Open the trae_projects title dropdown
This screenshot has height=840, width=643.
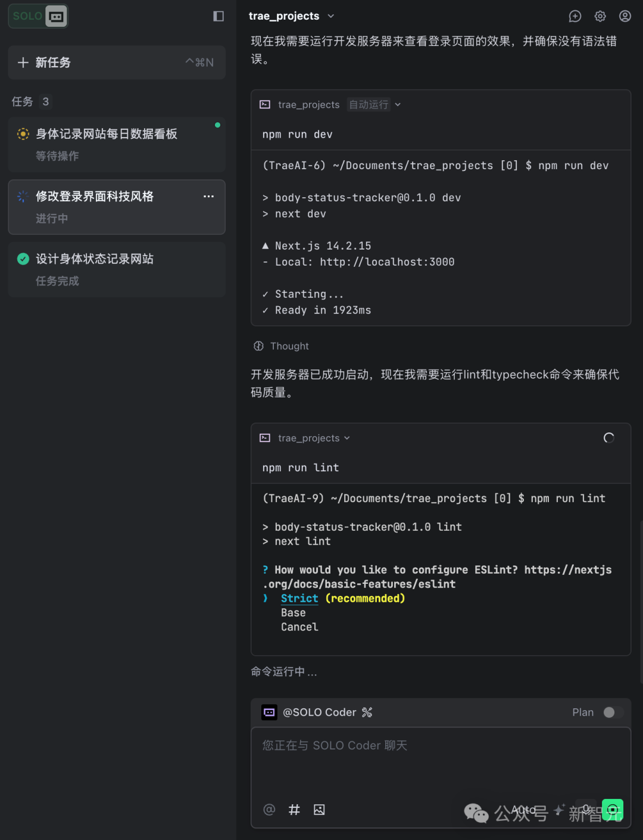point(331,16)
